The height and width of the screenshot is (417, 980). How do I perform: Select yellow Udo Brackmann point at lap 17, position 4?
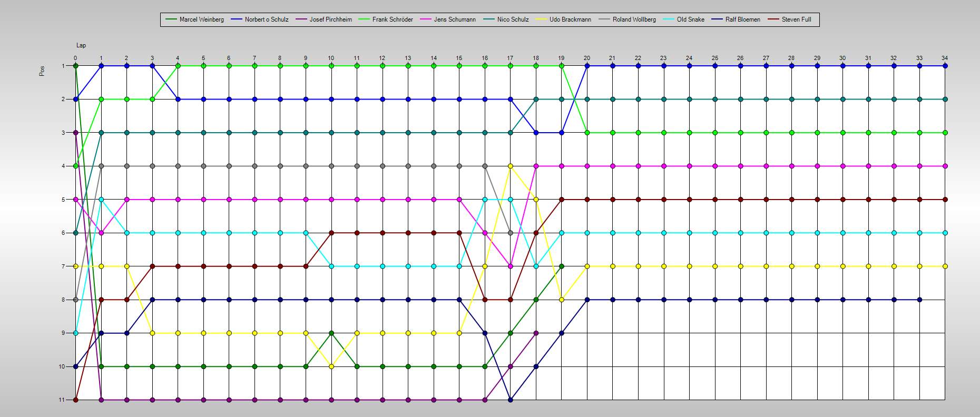tap(510, 166)
